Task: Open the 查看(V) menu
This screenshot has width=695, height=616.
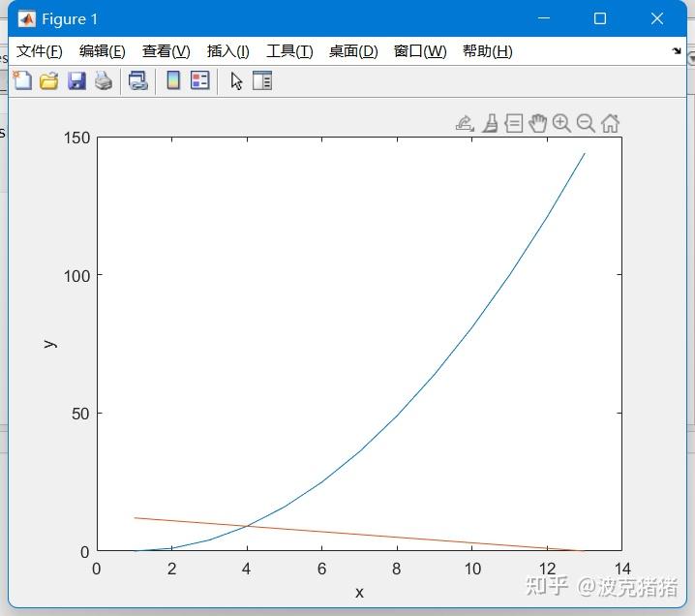Action: [x=166, y=51]
